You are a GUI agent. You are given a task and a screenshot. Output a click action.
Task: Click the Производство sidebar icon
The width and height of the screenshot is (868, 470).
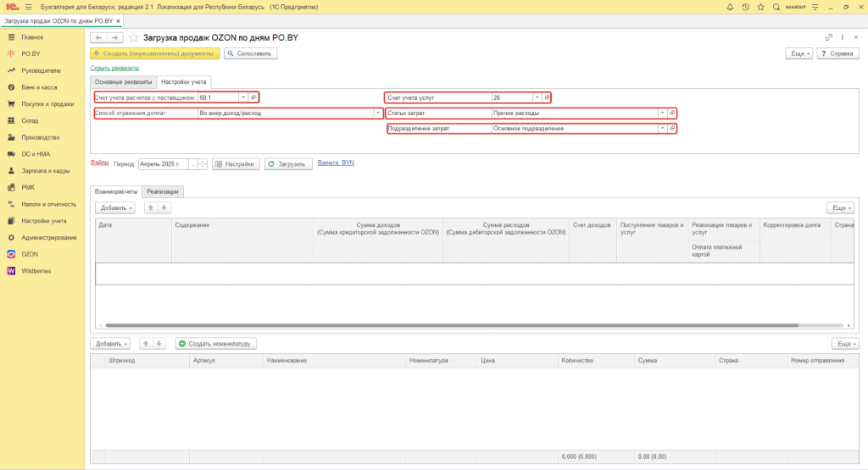(x=10, y=137)
